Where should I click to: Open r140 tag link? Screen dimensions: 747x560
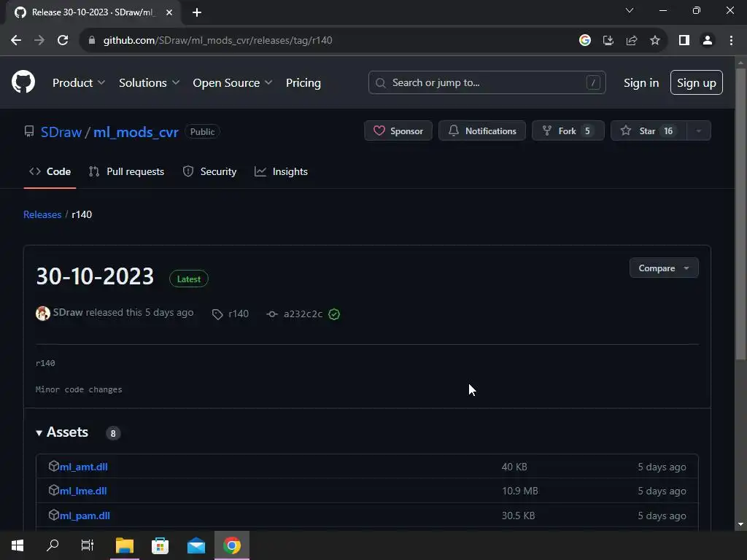coord(239,314)
